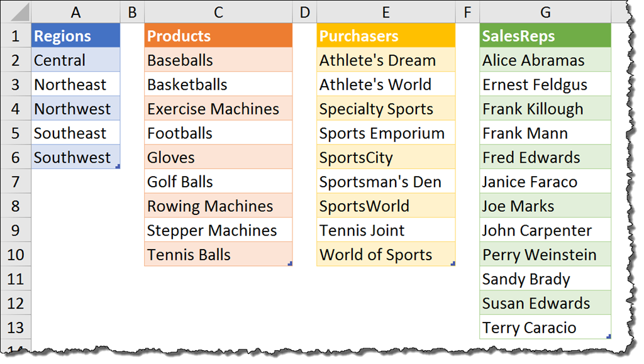
Task: Click Regions table resize handle
Action: 118,167
